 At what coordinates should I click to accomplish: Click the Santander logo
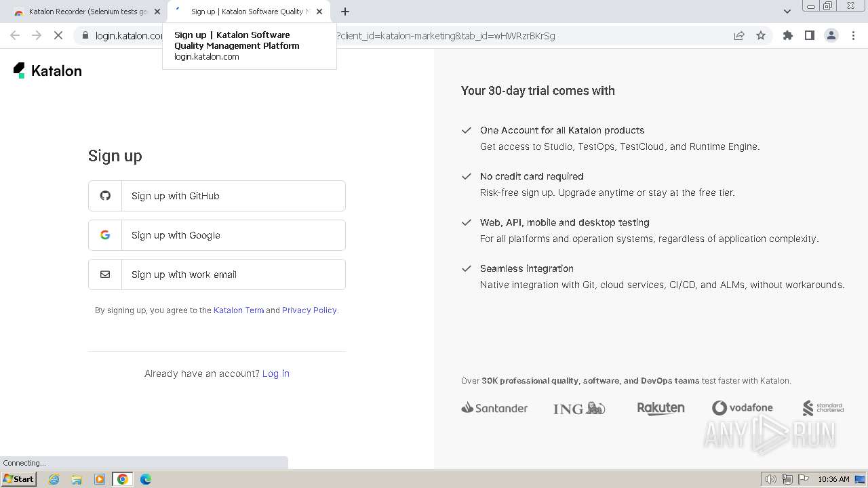click(x=494, y=408)
